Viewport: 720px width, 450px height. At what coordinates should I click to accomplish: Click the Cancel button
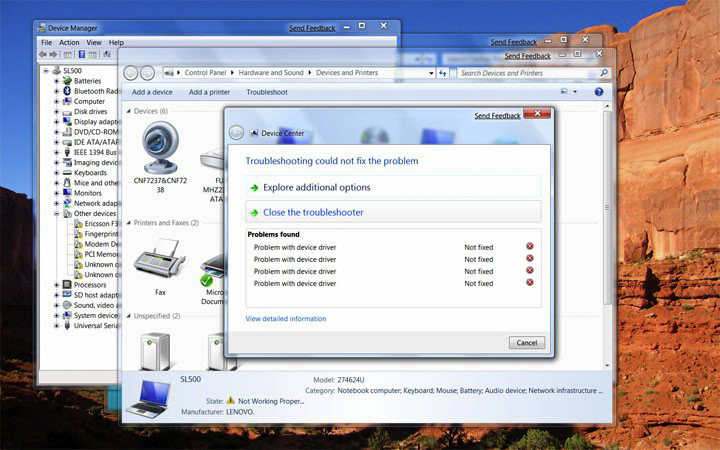pyautogui.click(x=527, y=343)
